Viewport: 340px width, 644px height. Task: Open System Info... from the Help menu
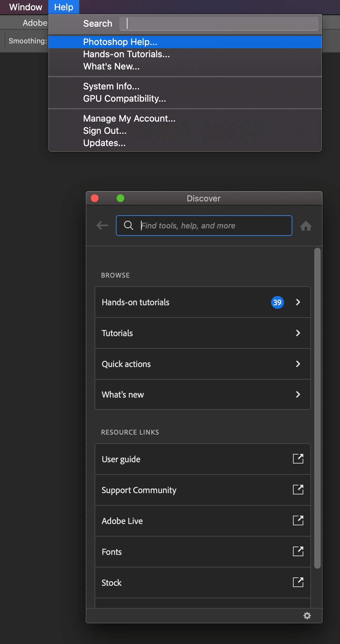185,86
